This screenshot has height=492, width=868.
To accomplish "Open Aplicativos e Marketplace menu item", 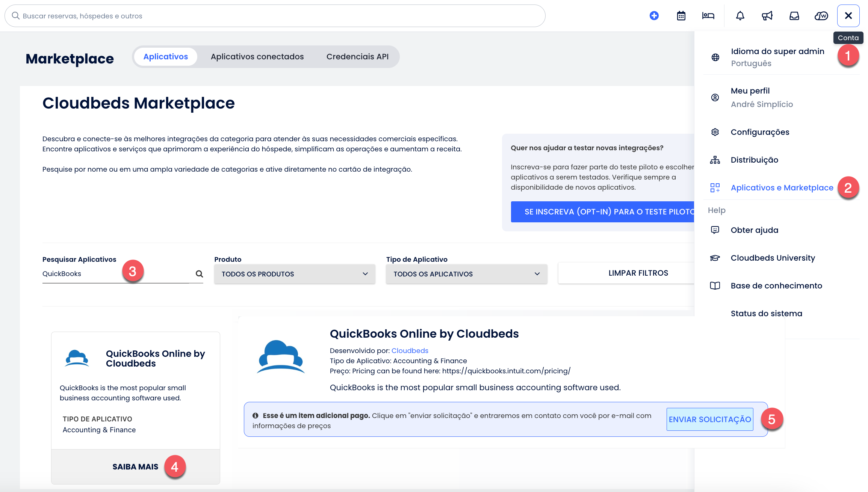I will pyautogui.click(x=781, y=188).
